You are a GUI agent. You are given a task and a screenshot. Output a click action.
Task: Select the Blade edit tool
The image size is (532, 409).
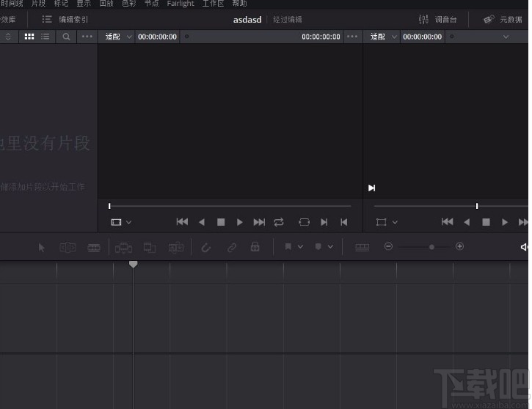coord(94,248)
